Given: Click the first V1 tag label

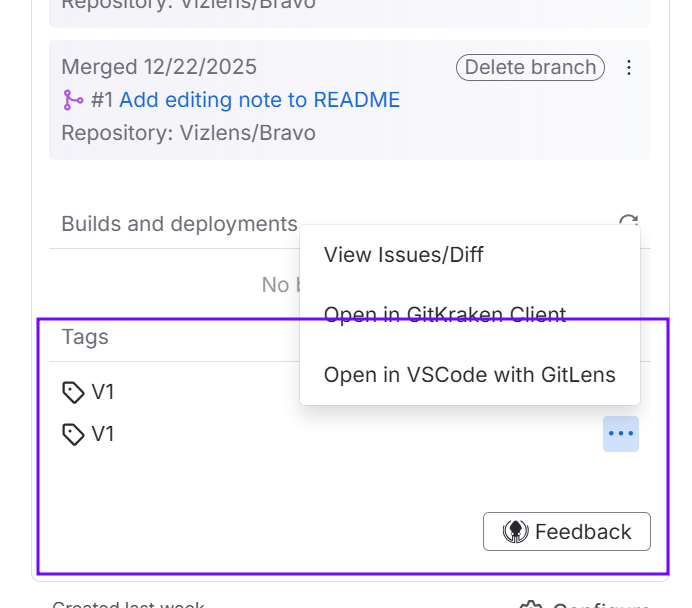Looking at the screenshot, I should [103, 392].
